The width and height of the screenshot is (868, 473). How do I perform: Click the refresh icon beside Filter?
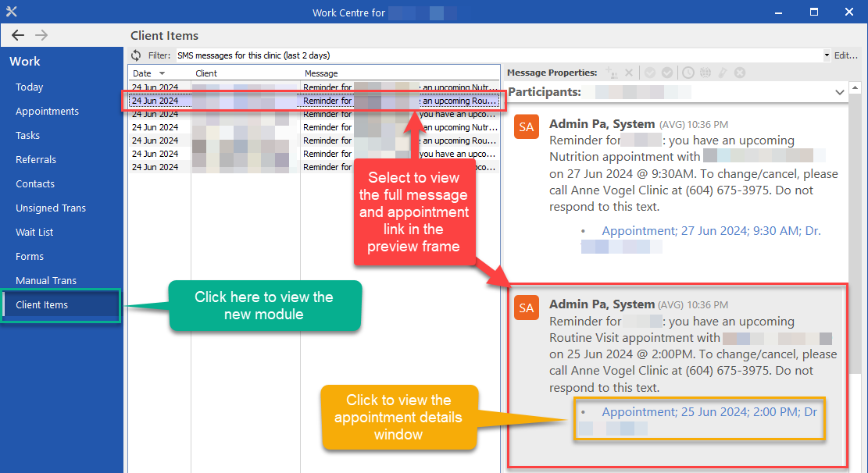coord(136,55)
